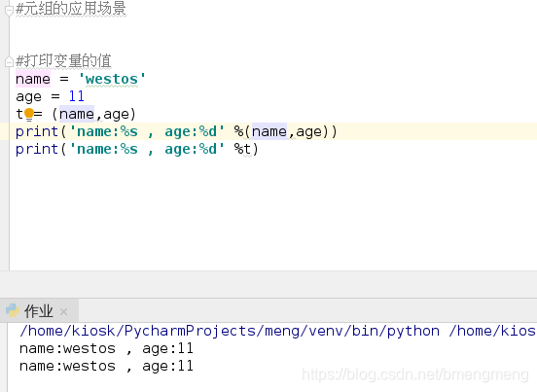Click highlighted name inside tuple t definition
Screen dimensions: 537x392
77,114
